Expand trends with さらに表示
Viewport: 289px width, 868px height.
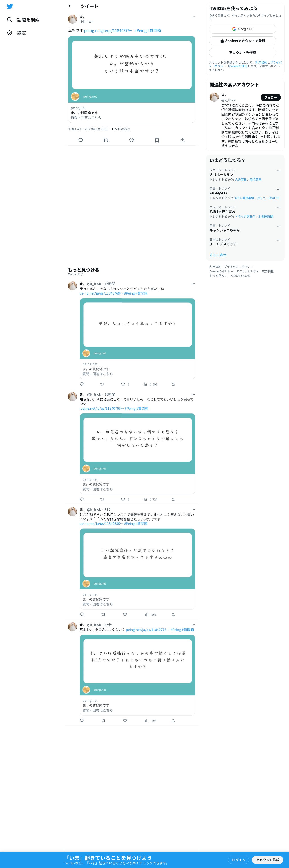pos(218,255)
